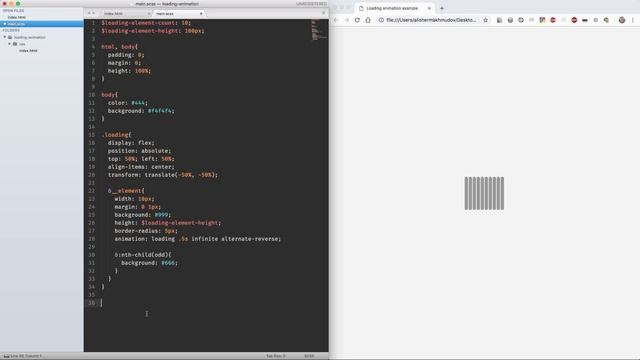Click the '&:nth-child(odd){' line

143,255
